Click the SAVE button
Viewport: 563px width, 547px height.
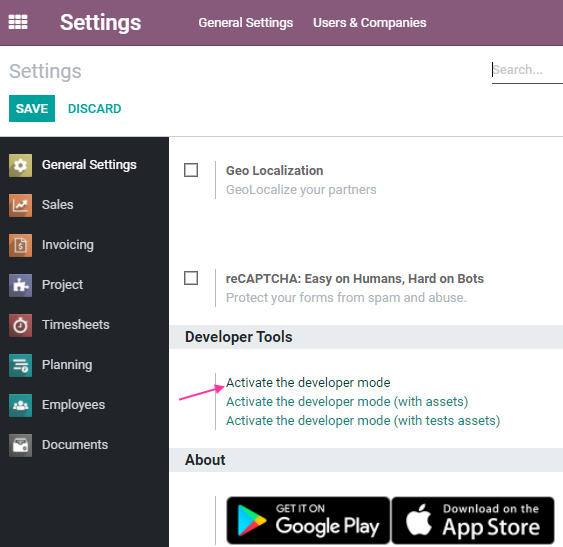tap(32, 108)
